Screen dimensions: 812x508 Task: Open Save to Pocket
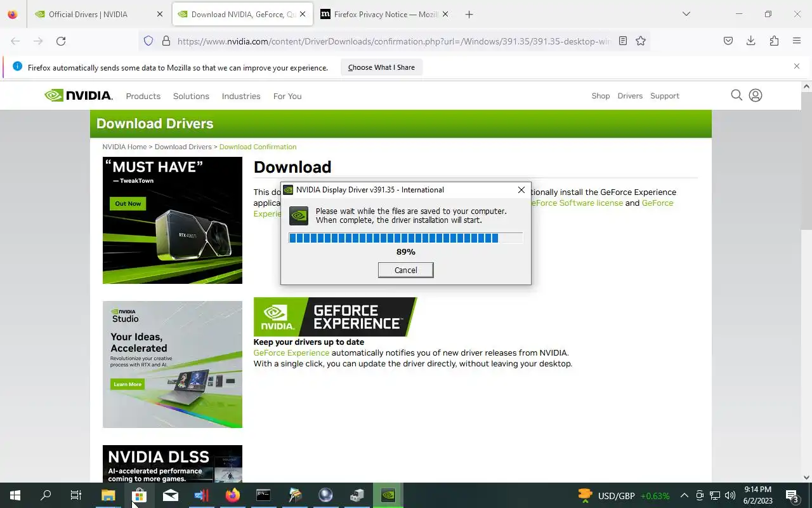pyautogui.click(x=728, y=41)
